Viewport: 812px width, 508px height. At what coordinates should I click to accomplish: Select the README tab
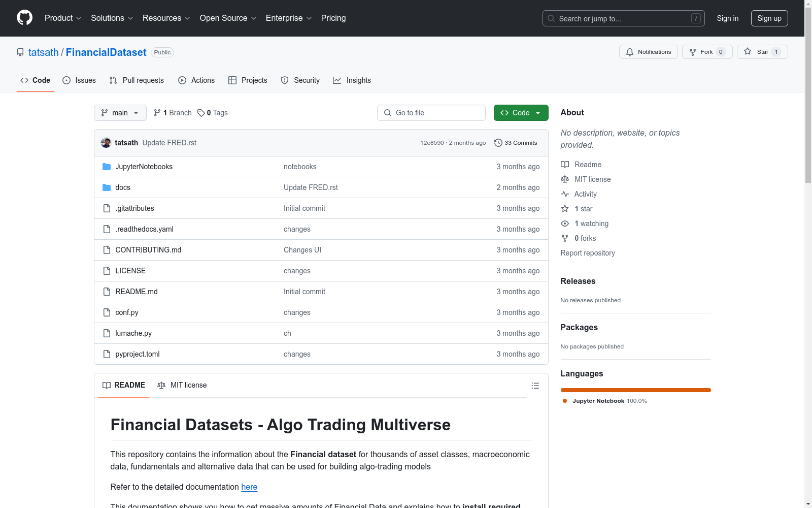[124, 385]
